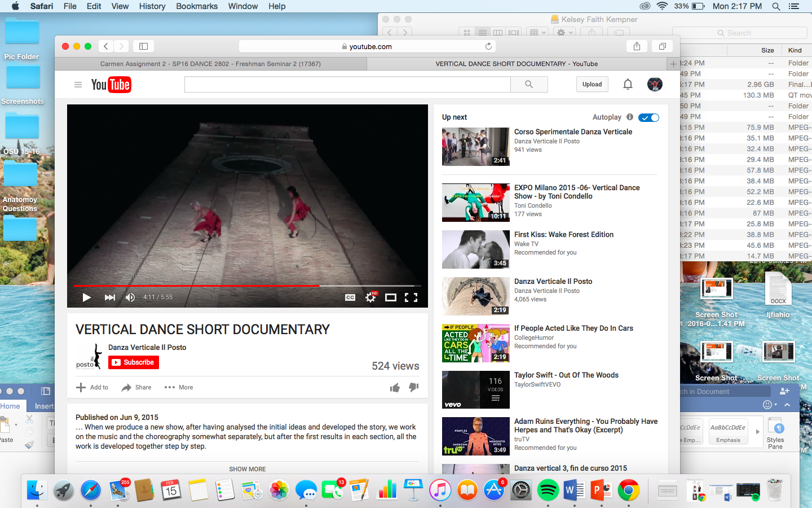Open YouTube notifications bell
Viewport: 812px width, 508px height.
click(x=628, y=85)
